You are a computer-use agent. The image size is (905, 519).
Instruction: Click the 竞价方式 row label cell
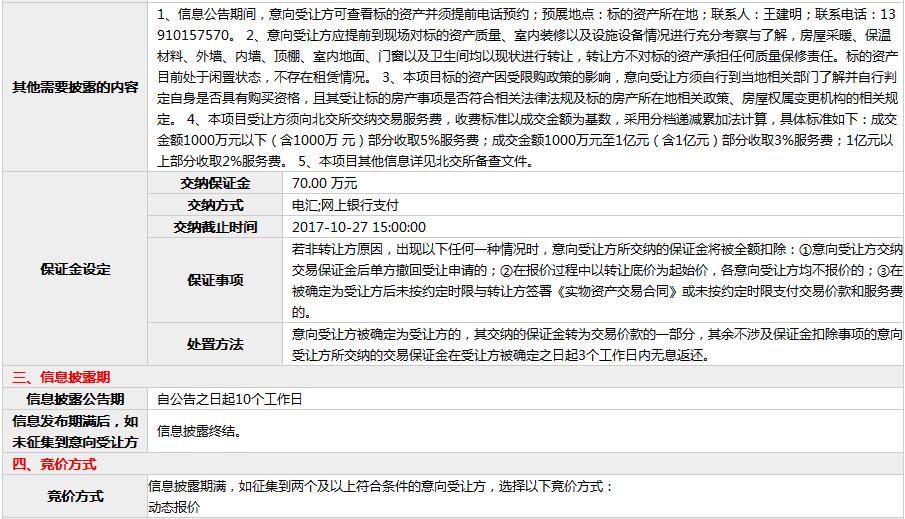click(75, 497)
